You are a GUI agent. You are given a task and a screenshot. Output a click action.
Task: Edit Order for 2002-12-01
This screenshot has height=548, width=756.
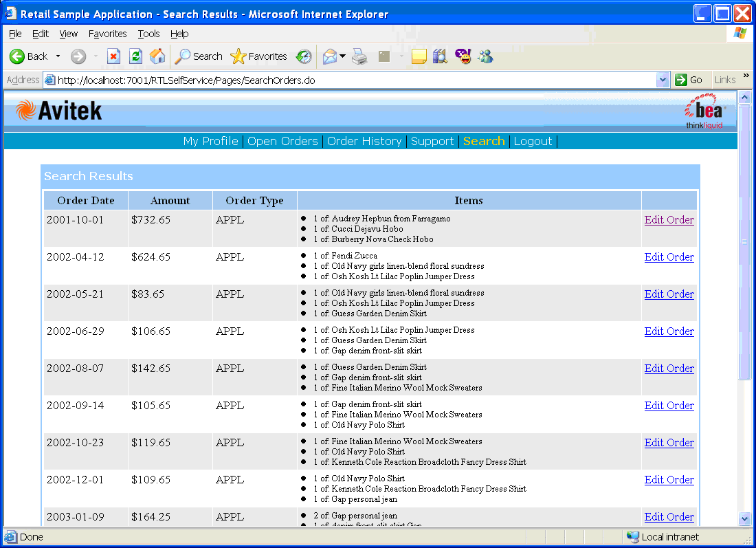(x=669, y=480)
